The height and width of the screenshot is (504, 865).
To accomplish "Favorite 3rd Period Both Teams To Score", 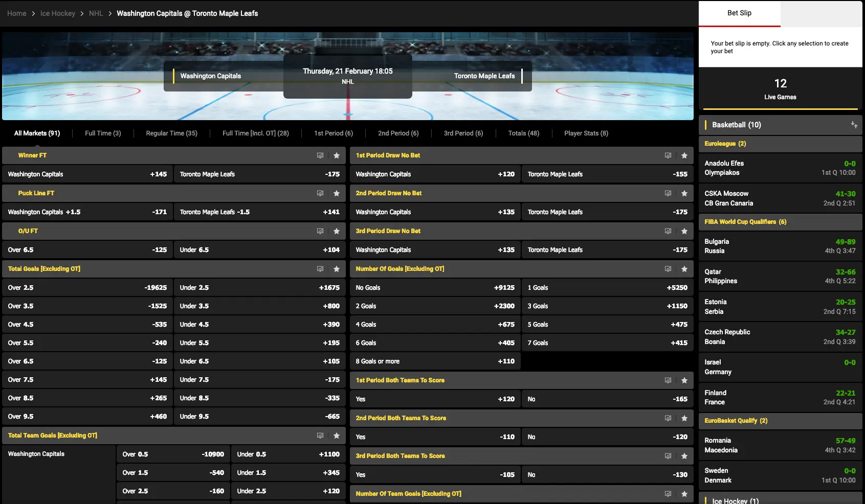I will pos(684,456).
